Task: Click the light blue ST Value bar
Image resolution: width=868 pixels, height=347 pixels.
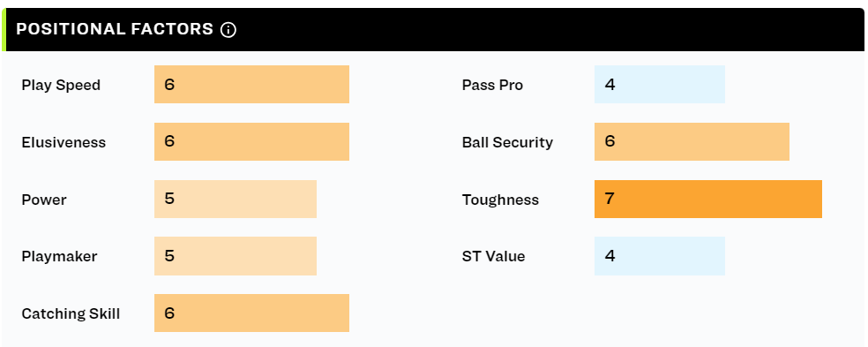Action: coord(659,256)
